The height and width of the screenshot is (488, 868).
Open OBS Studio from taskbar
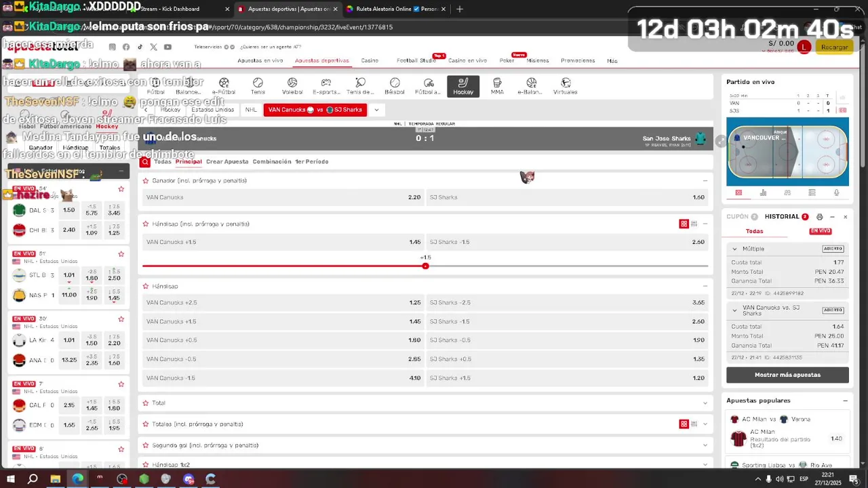122,479
